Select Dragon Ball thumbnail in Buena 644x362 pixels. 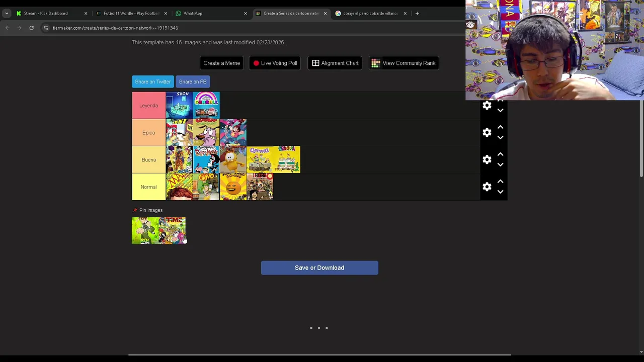[x=179, y=159]
